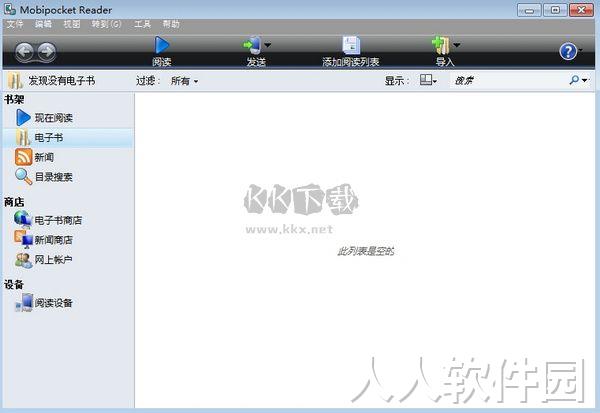Viewport: 600px width, 413px height.
Task: Open the filter 所有 dropdown
Action: point(184,81)
